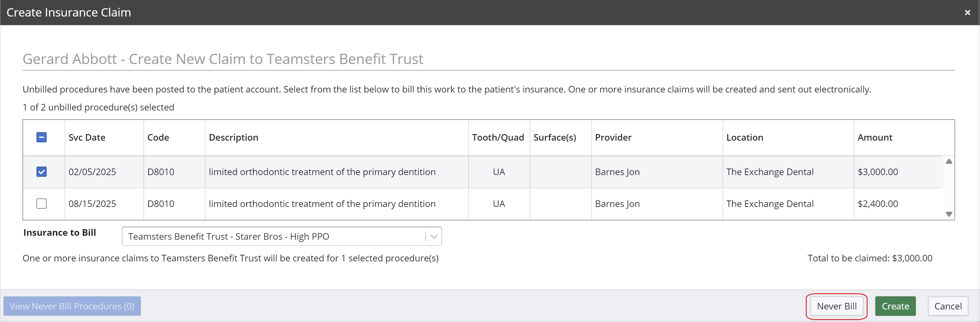The width and height of the screenshot is (980, 322).
Task: Click the Location column header
Action: tap(745, 138)
